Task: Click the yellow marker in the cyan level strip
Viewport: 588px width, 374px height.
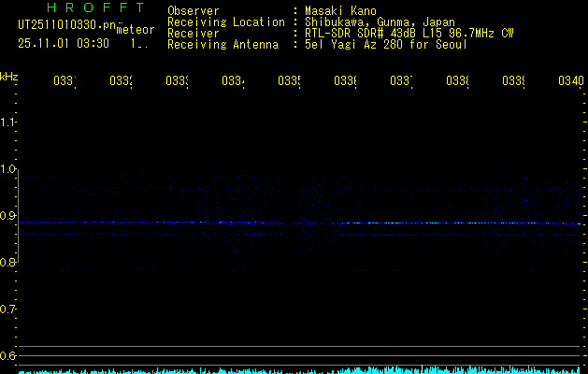Action: (423, 369)
